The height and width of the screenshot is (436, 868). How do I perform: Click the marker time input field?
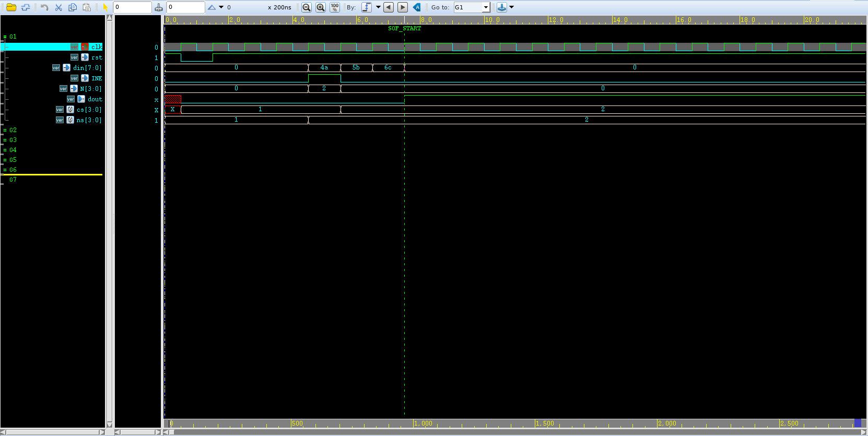coord(186,7)
